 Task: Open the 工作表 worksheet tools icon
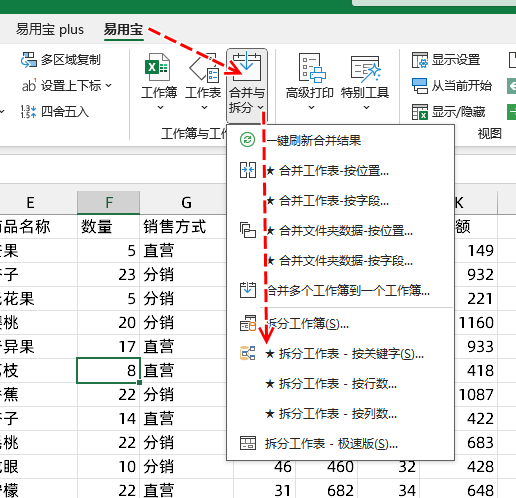204,68
